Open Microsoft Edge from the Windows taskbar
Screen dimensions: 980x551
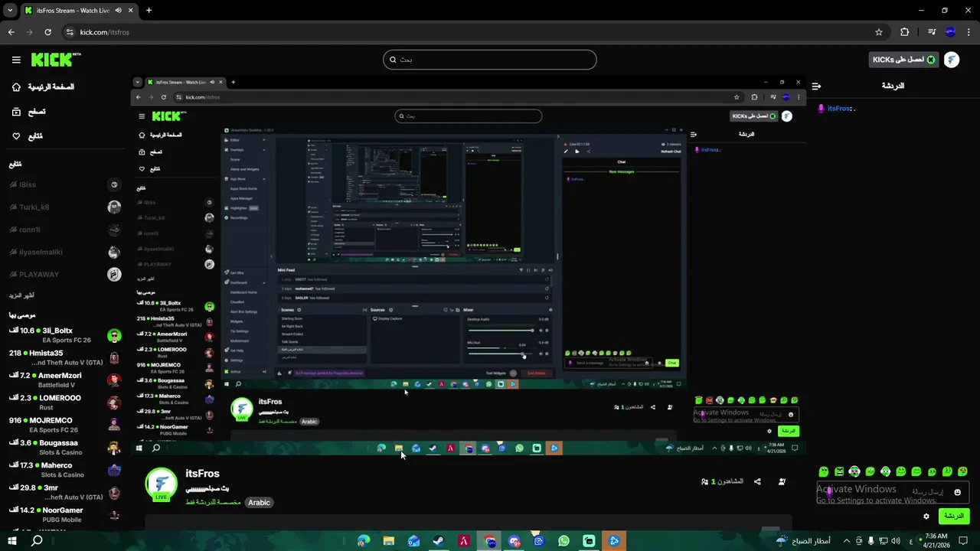pyautogui.click(x=364, y=541)
